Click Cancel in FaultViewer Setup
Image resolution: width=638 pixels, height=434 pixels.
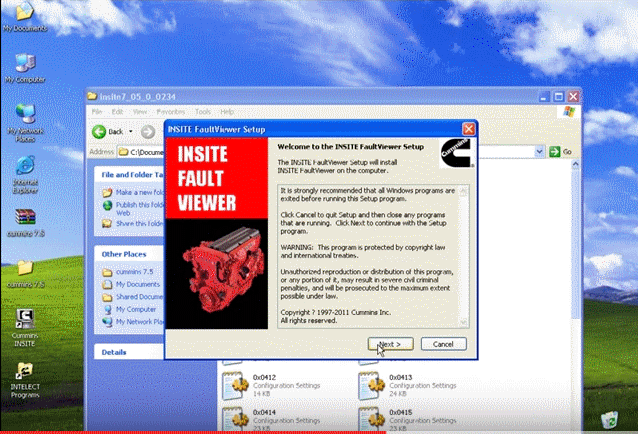coord(443,344)
